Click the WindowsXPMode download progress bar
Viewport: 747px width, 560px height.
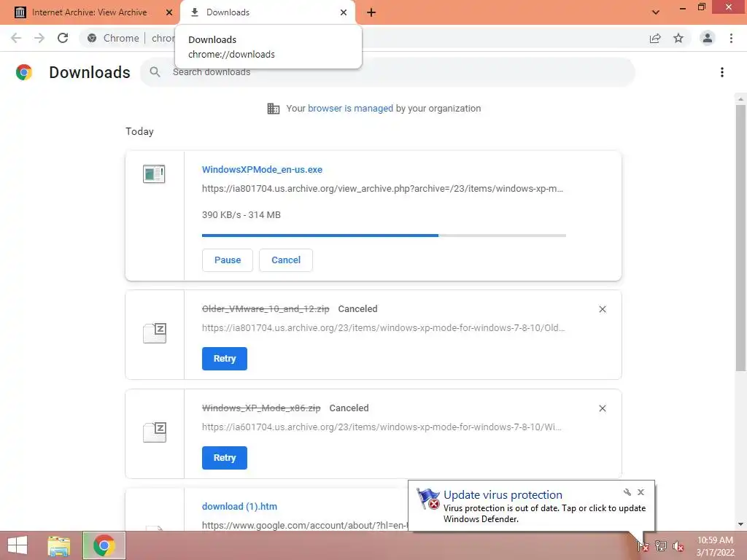[384, 236]
